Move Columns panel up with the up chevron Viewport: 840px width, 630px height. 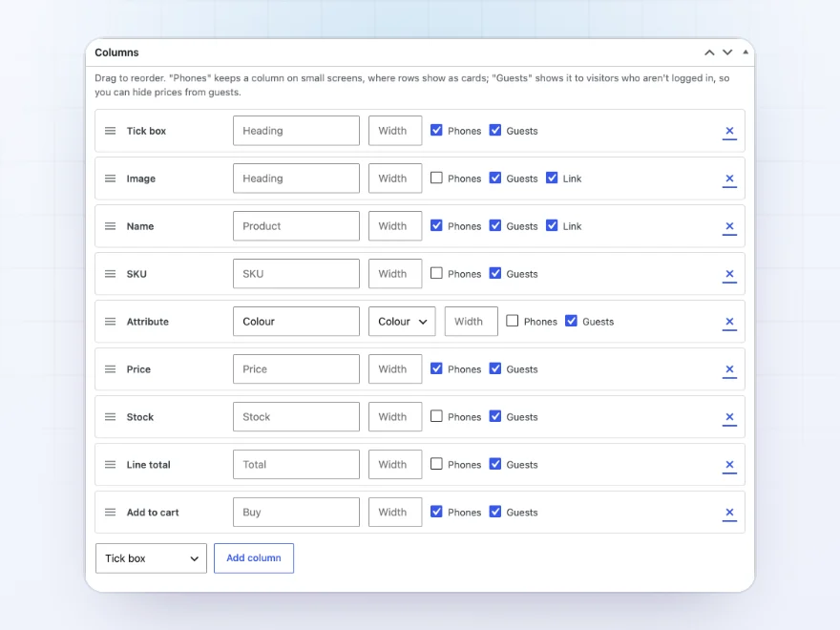point(709,52)
